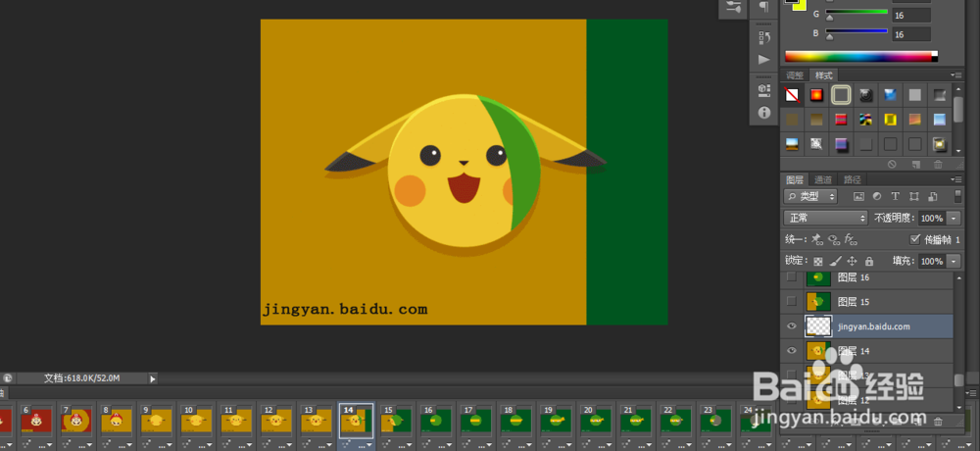Open fill 填充 slider arrow
Screen dimensions: 980x451
(x=954, y=261)
